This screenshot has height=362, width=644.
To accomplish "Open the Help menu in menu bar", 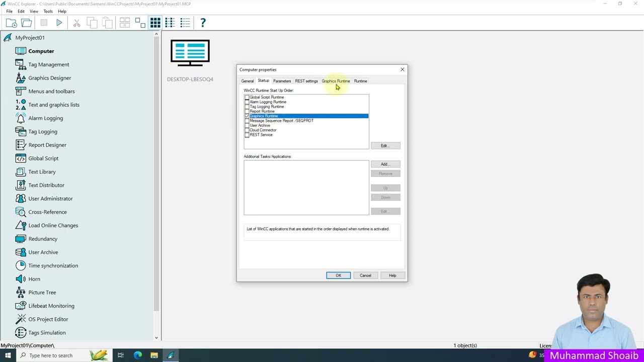I will (62, 11).
